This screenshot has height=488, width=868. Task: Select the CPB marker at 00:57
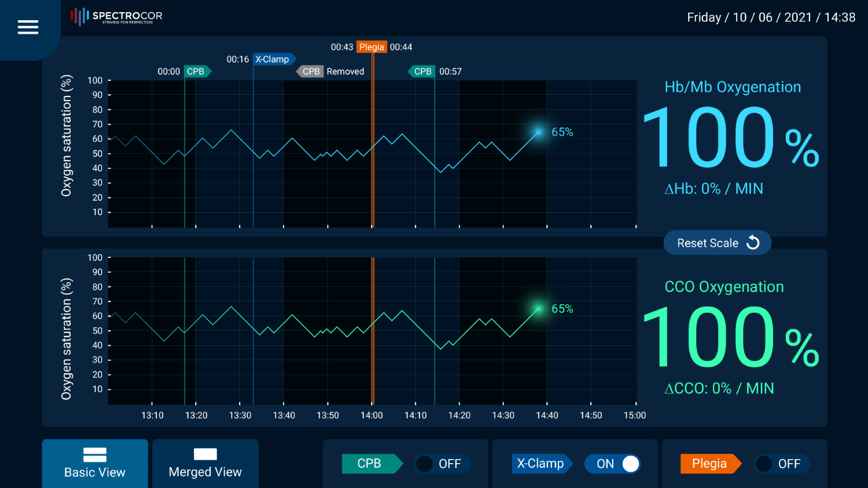click(x=422, y=72)
